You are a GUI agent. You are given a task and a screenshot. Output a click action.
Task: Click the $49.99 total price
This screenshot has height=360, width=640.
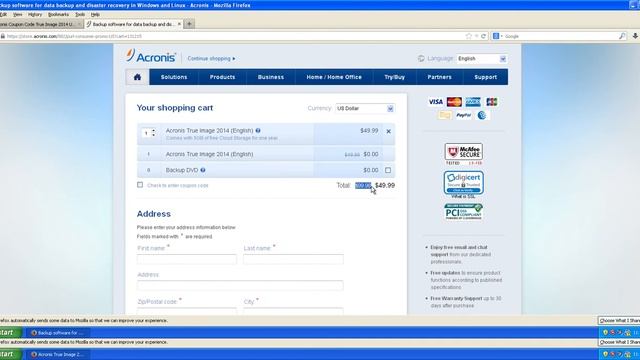pyautogui.click(x=385, y=185)
